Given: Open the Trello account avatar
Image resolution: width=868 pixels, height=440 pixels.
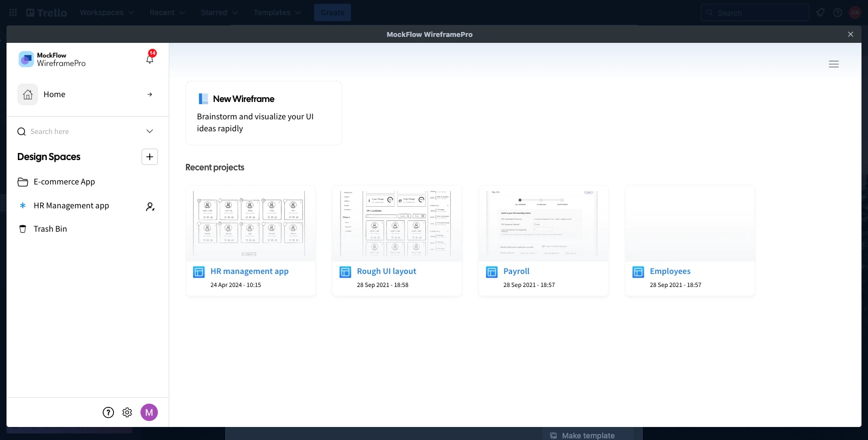Looking at the screenshot, I should [x=855, y=12].
